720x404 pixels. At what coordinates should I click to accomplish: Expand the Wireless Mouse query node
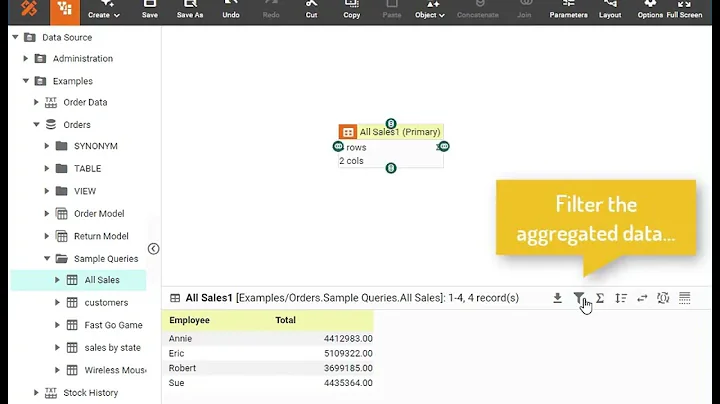(57, 370)
